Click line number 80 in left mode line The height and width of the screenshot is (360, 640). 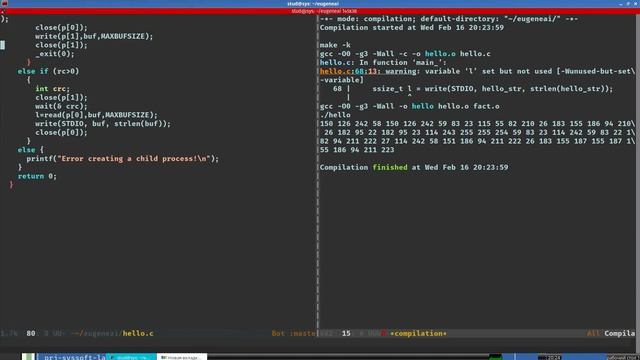[x=31, y=333]
